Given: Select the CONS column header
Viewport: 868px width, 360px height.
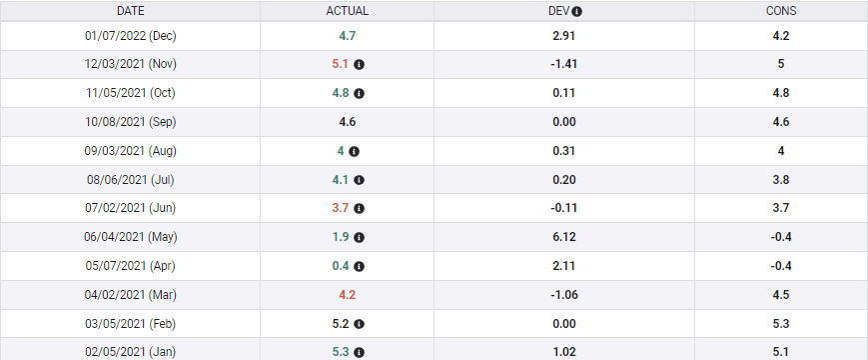Looking at the screenshot, I should point(781,11).
